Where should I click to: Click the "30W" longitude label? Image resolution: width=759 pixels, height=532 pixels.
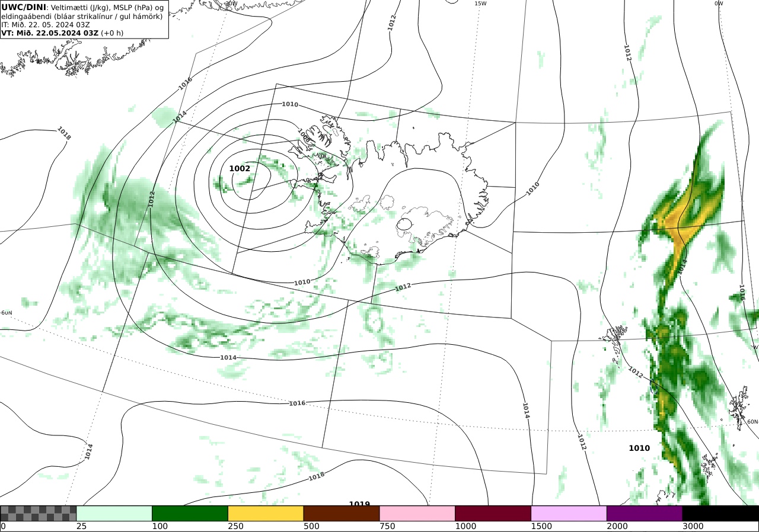[231, 4]
